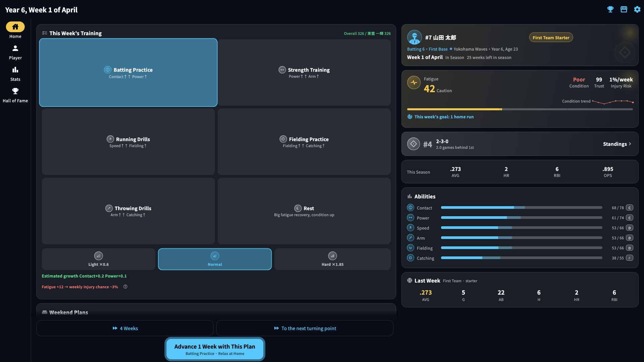Open the Stats sidebar item
Screen dimensions: 644x362
[x=15, y=73]
